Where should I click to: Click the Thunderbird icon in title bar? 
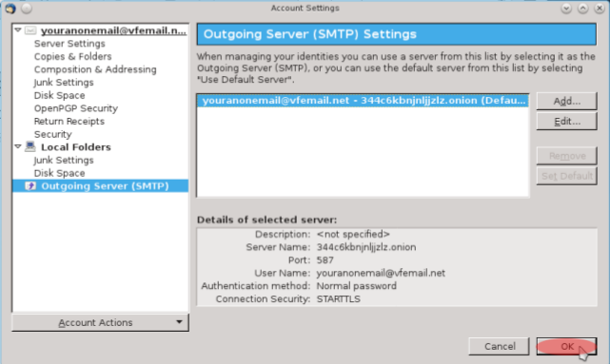coord(10,9)
